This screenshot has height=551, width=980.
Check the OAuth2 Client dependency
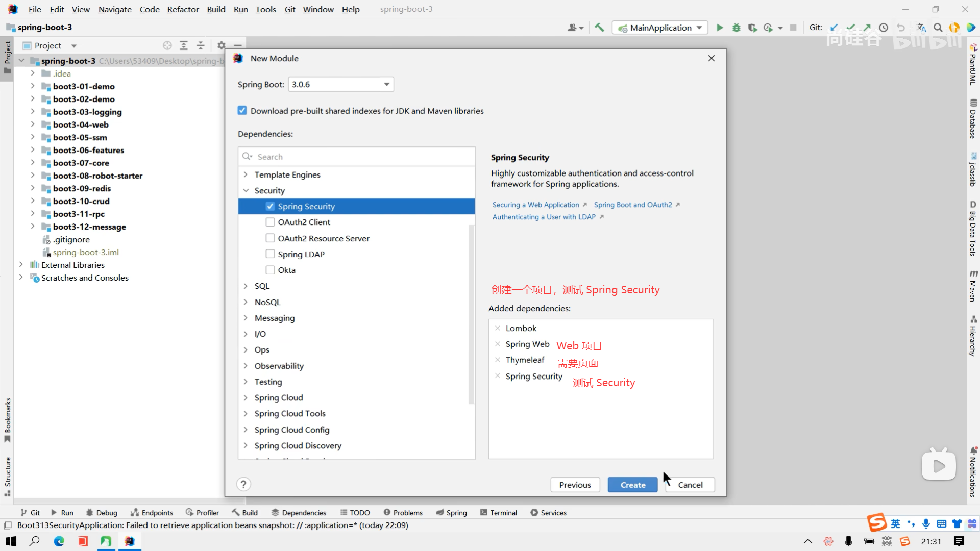270,222
